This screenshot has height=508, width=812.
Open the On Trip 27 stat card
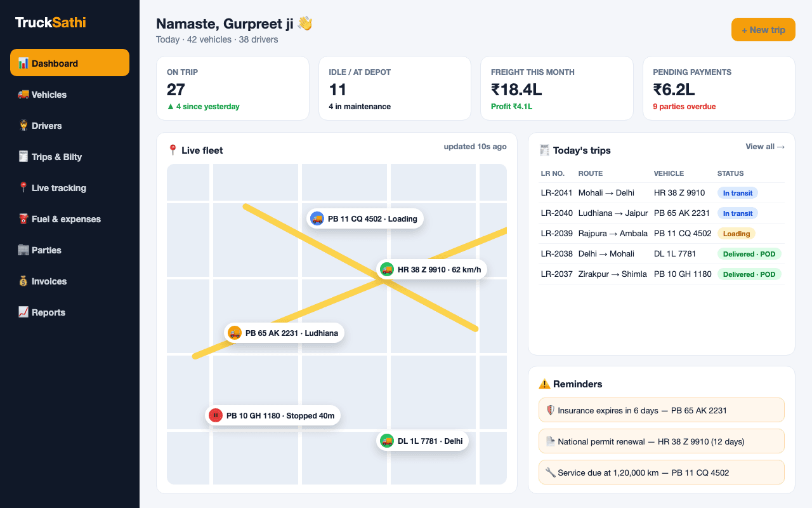233,88
